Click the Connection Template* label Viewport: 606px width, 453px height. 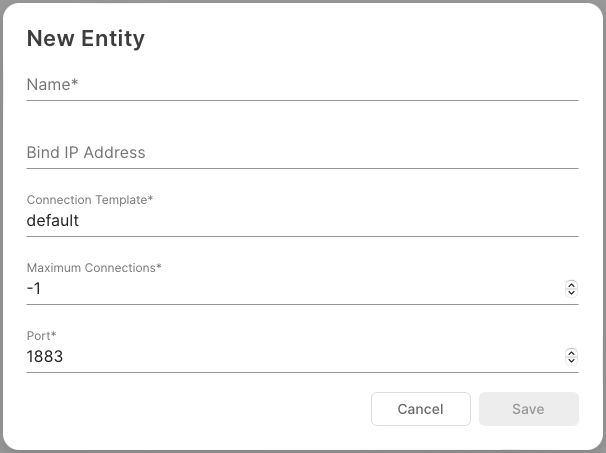pyautogui.click(x=90, y=200)
